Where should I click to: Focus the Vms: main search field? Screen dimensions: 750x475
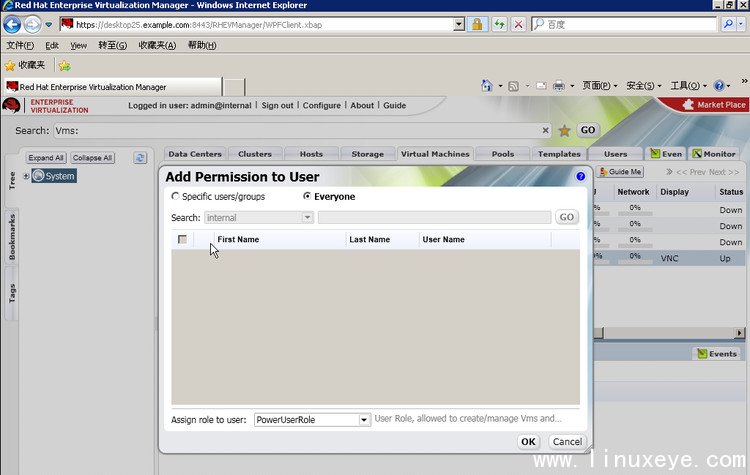click(x=297, y=131)
